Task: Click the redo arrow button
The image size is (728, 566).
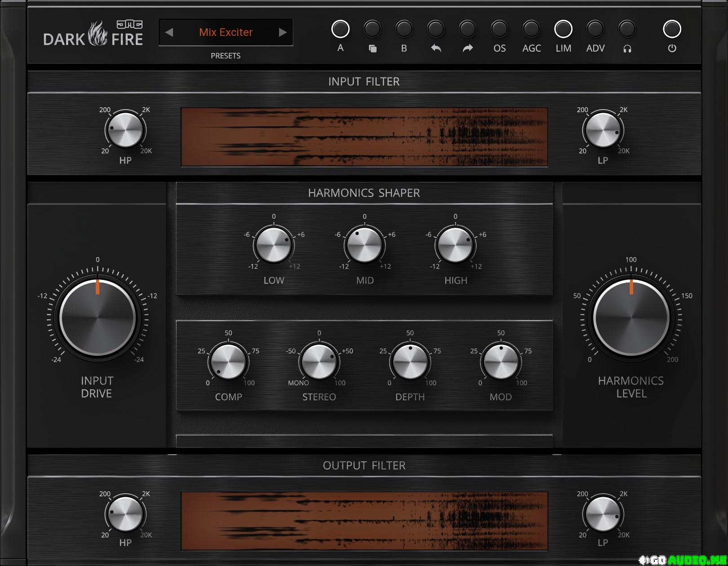Action: pos(467,29)
